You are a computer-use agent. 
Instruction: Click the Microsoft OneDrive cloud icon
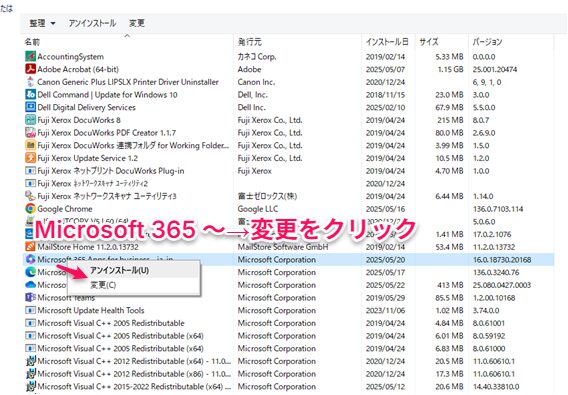coord(30,285)
